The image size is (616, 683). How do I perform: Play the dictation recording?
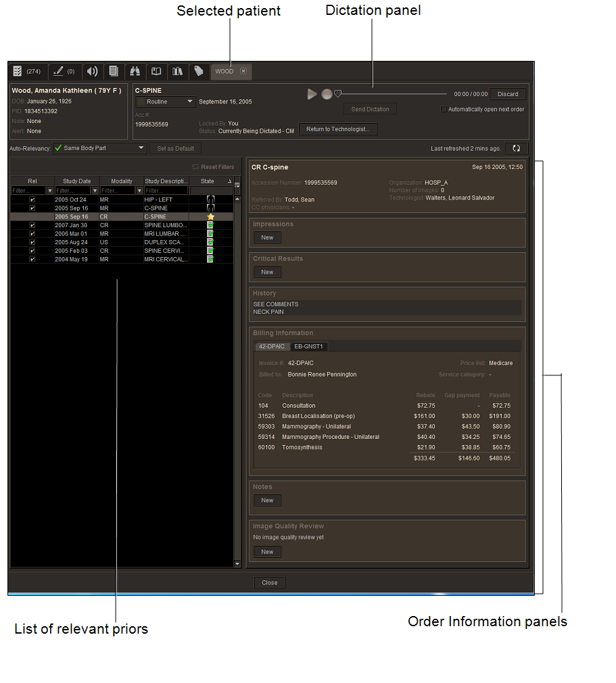[312, 95]
